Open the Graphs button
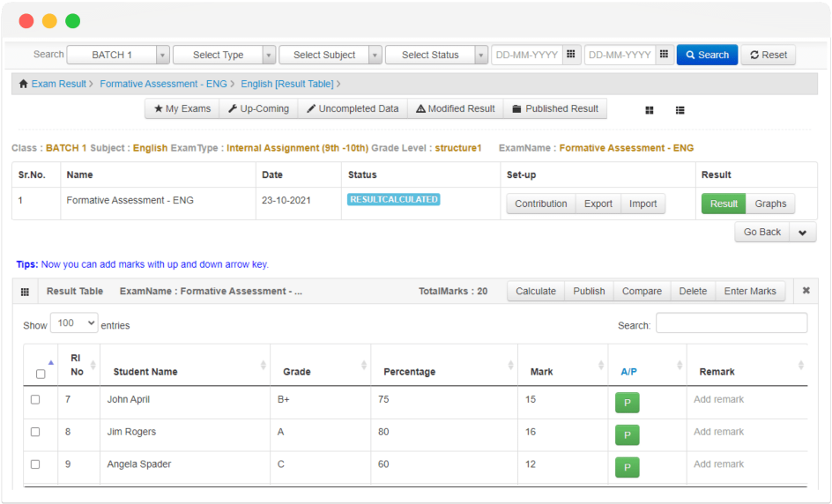Image resolution: width=832 pixels, height=504 pixels. coord(770,204)
